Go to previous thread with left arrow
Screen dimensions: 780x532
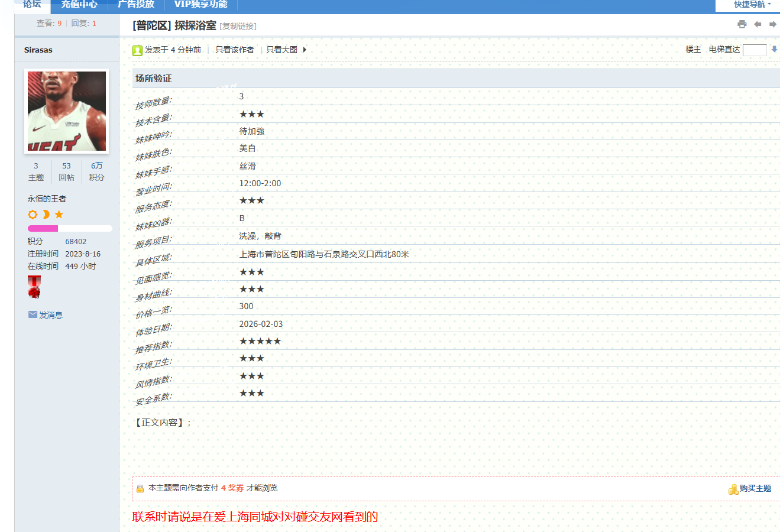tap(758, 24)
